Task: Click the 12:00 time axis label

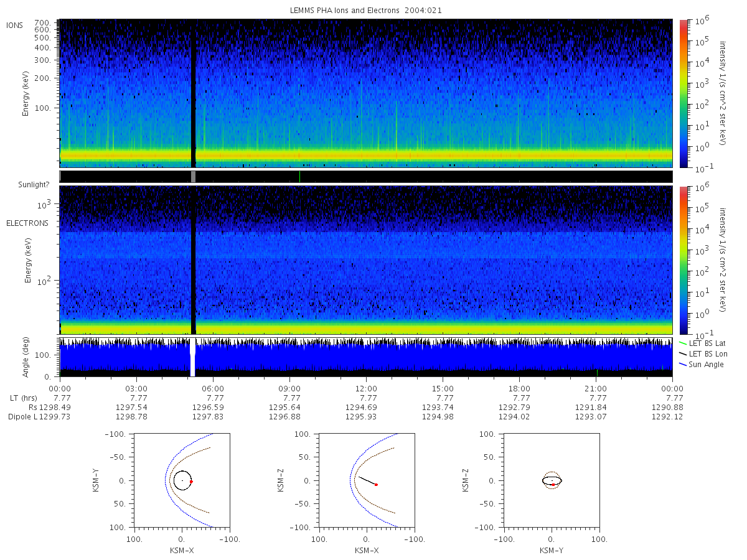Action: [x=366, y=388]
